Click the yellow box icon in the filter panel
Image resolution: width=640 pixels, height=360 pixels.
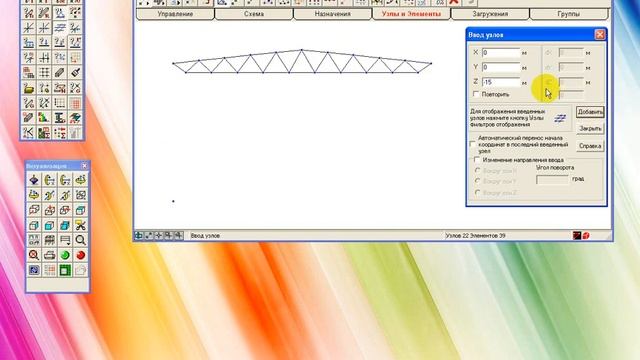(29, 88)
